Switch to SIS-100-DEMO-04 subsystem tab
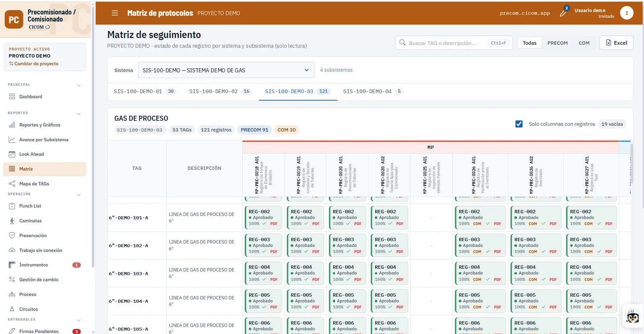This screenshot has height=334, width=644. [x=372, y=92]
